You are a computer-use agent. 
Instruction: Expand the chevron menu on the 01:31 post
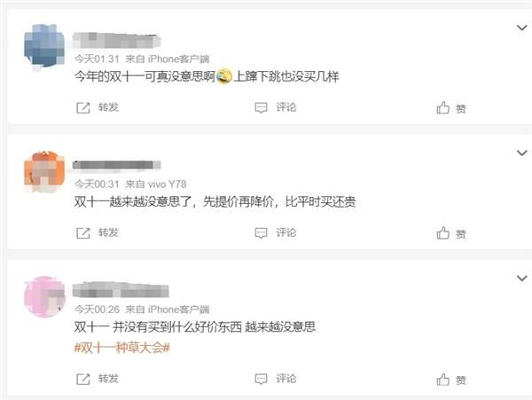pyautogui.click(x=521, y=27)
